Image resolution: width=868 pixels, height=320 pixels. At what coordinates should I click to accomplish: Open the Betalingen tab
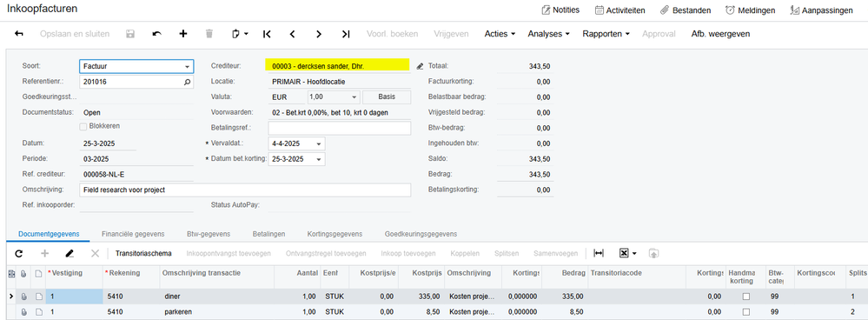coord(268,234)
